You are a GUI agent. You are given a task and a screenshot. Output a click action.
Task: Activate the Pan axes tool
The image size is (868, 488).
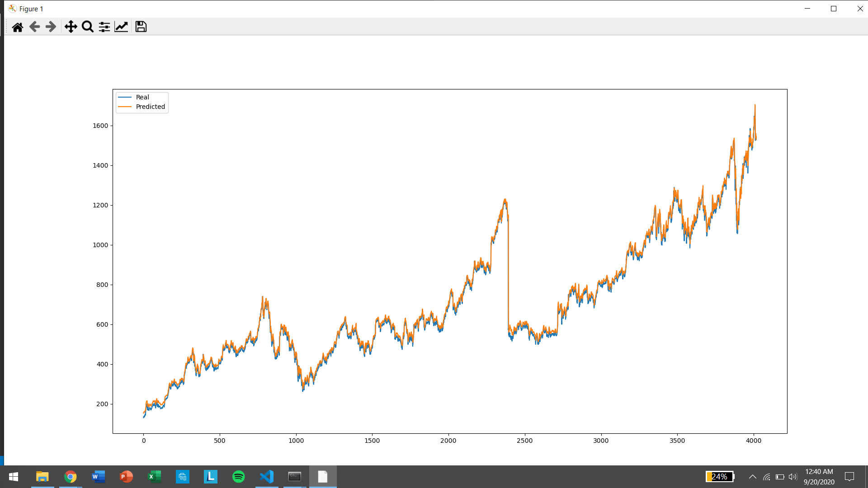point(71,27)
